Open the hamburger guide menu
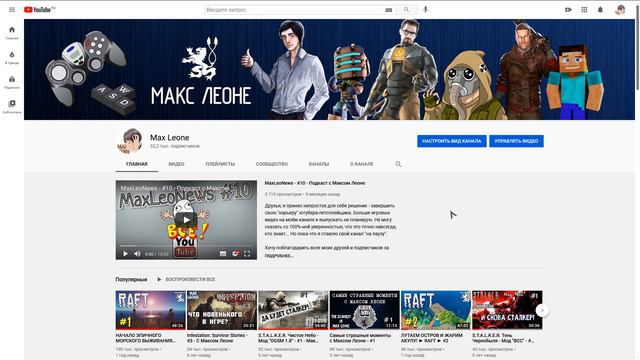Viewport: 640px width, 360px height. (x=12, y=9)
